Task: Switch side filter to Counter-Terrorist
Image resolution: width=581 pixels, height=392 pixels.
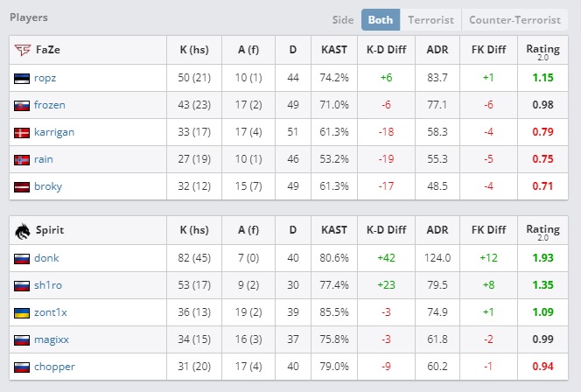Action: [x=516, y=19]
